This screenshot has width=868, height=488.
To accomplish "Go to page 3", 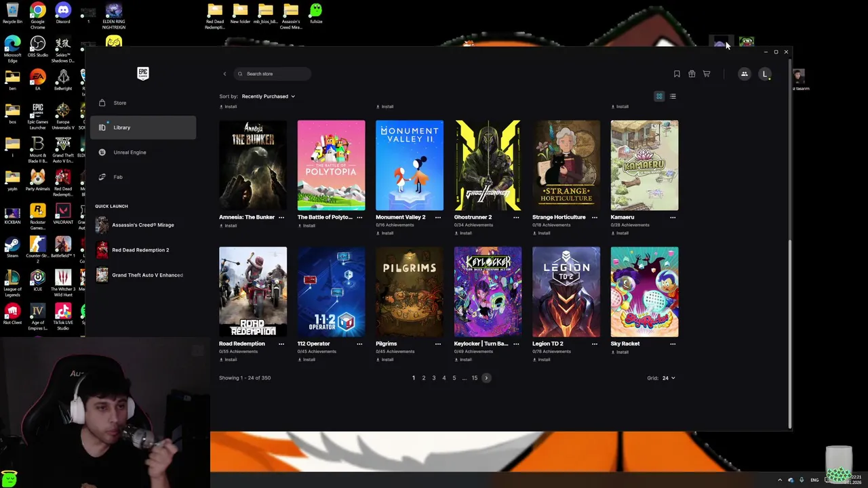I will (434, 378).
